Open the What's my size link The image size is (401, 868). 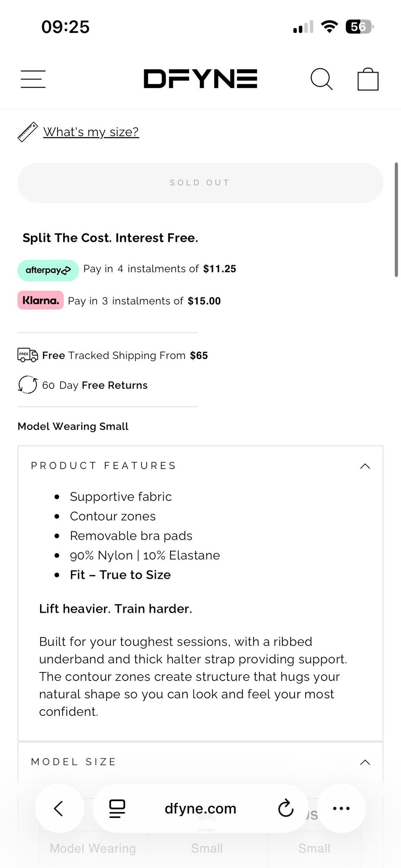point(91,132)
